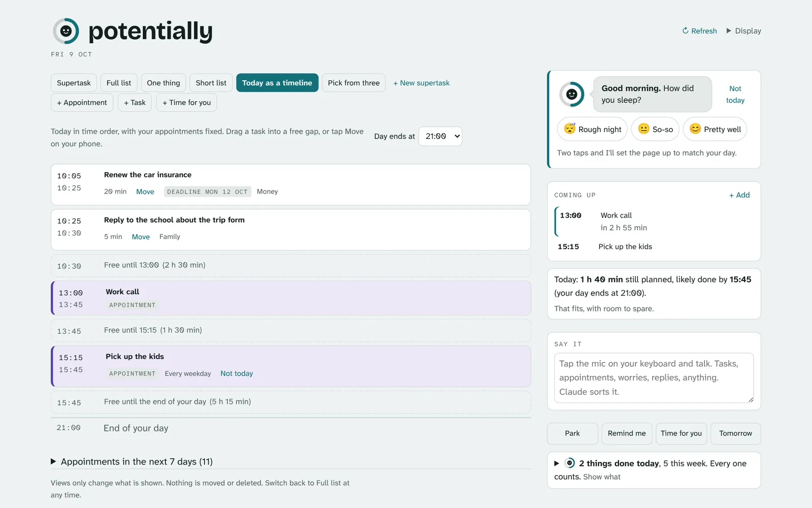The height and width of the screenshot is (508, 812).
Task: Select the One thing view
Action: (x=163, y=83)
